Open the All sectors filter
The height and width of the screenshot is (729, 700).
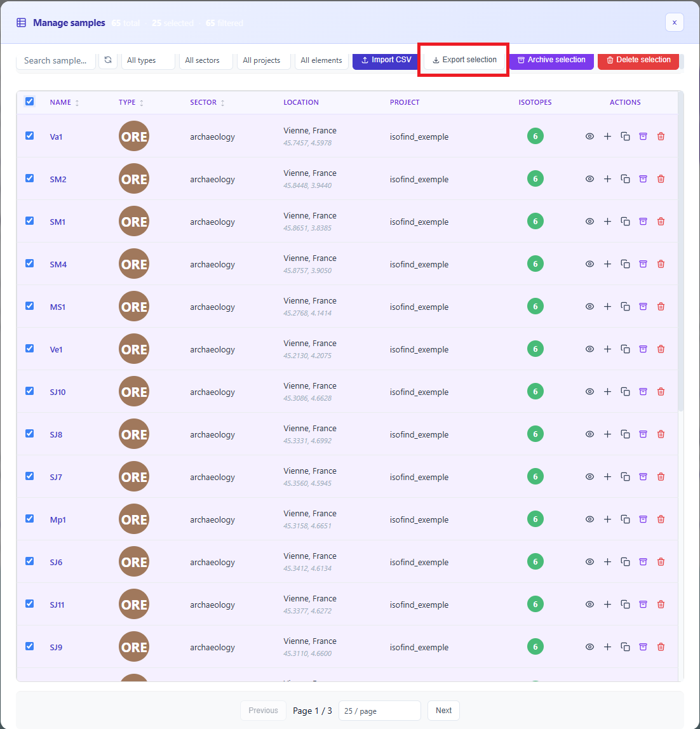pyautogui.click(x=205, y=60)
